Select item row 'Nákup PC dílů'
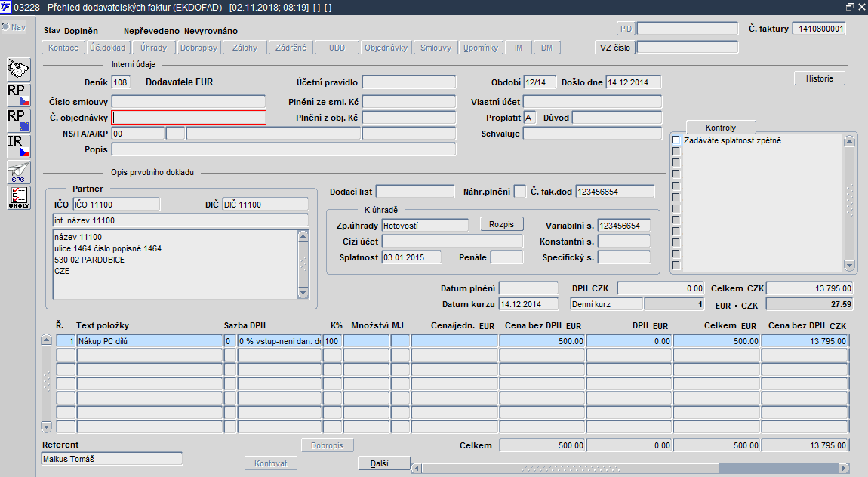The image size is (868, 477). click(149, 341)
